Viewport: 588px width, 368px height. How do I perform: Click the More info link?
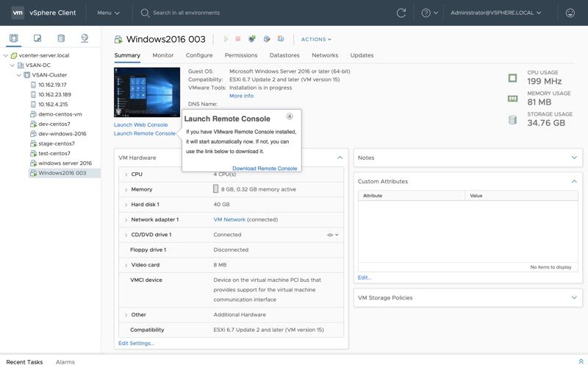pos(241,96)
